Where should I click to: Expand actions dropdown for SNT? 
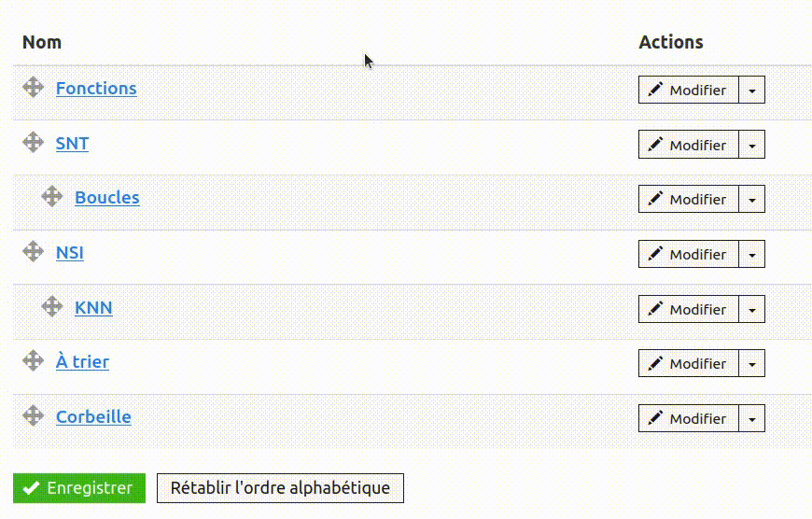[752, 145]
